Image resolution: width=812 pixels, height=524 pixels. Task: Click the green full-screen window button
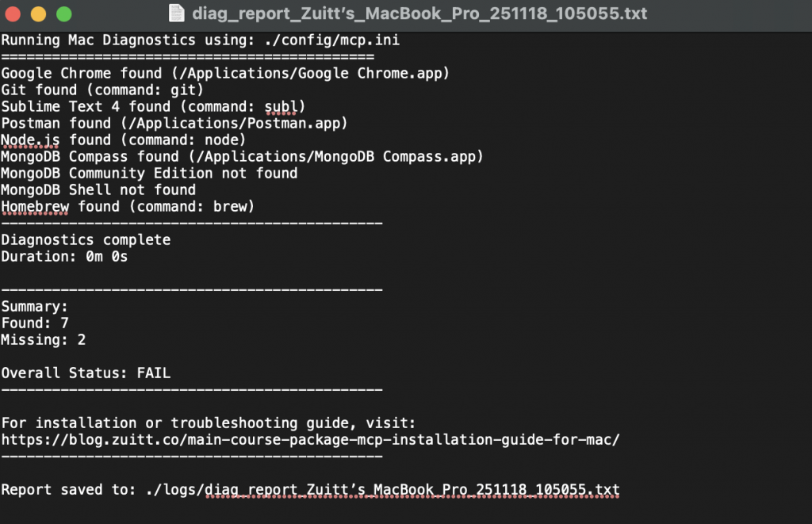[x=63, y=14]
